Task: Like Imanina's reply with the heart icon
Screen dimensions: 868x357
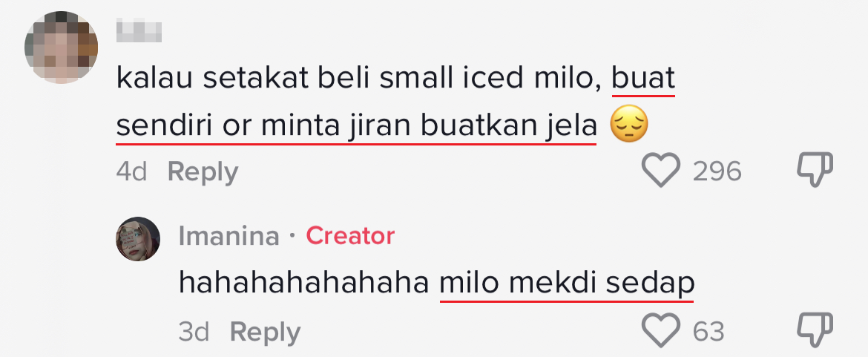Action: coord(660,330)
